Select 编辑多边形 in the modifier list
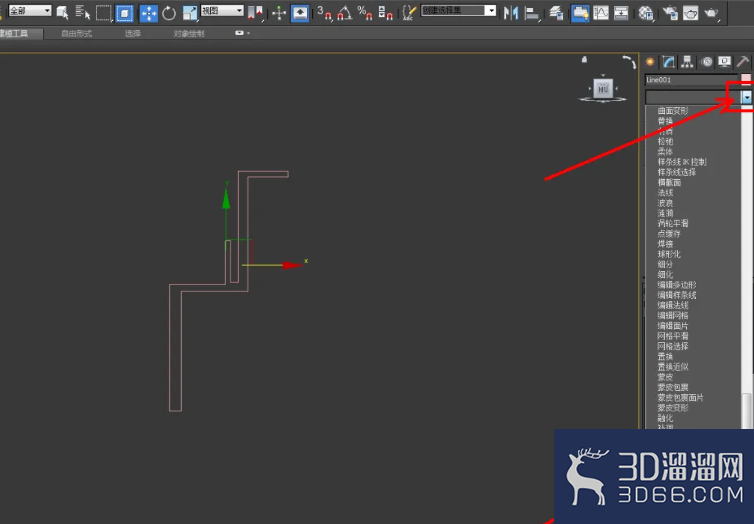Viewport: 754px width, 524px height. click(x=677, y=285)
